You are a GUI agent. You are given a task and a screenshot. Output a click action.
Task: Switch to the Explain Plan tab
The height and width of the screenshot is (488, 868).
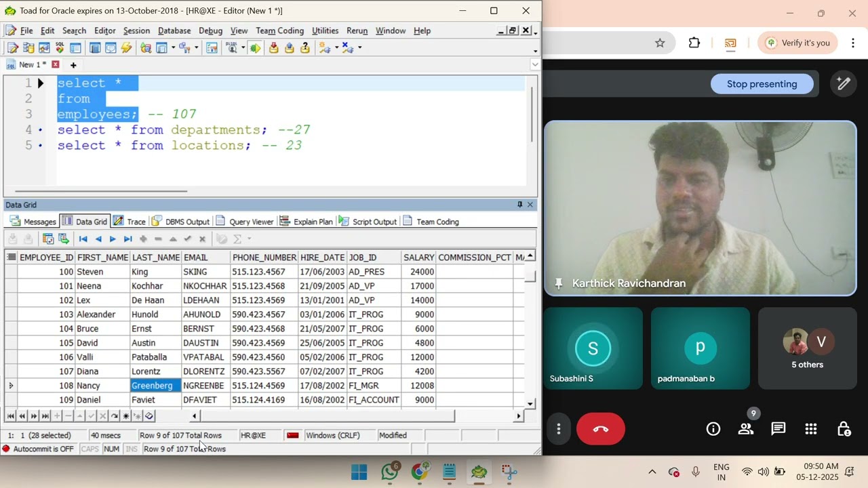coord(306,222)
